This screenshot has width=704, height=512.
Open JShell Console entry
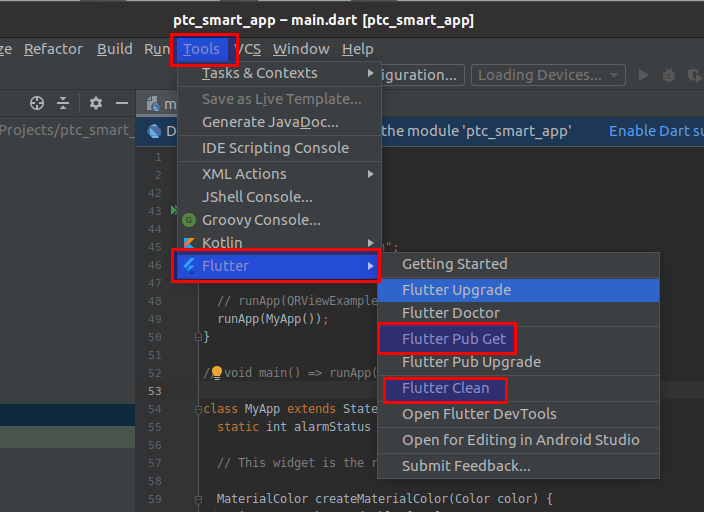tap(279, 197)
